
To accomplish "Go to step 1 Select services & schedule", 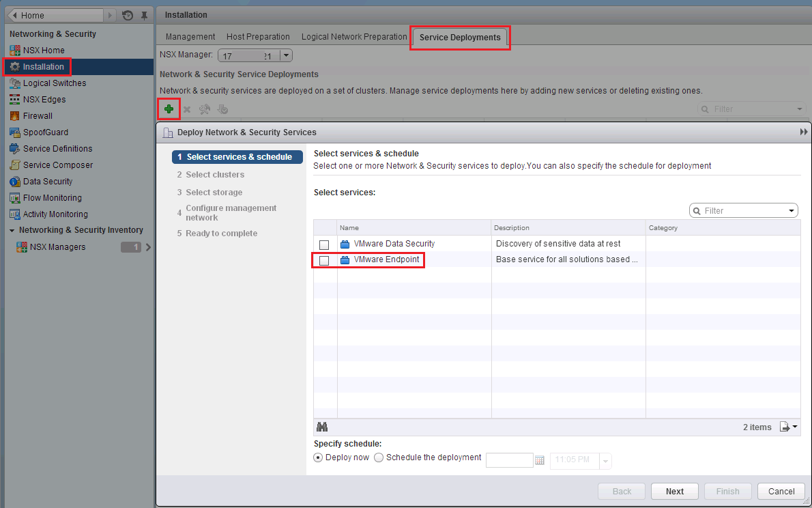I will (237, 157).
